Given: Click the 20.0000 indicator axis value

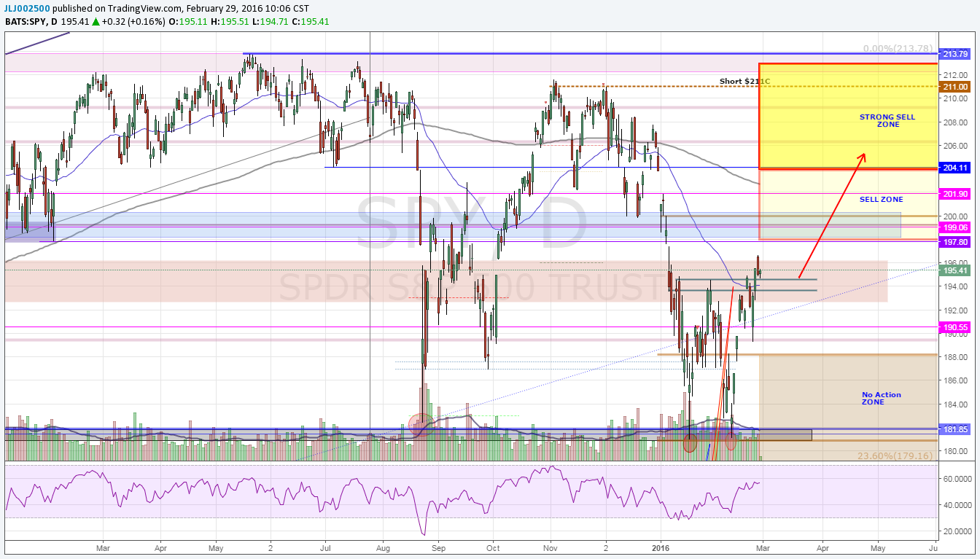Looking at the screenshot, I should coord(957,531).
